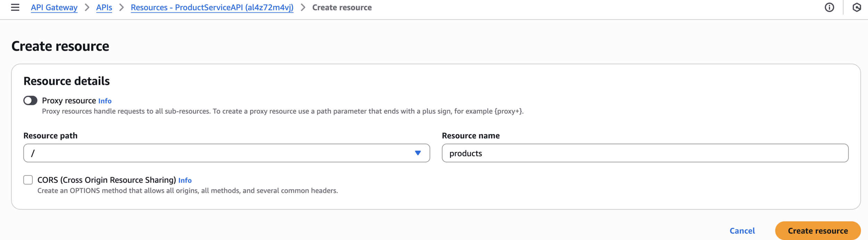868x240 pixels.
Task: Click the orange Create resource button
Action: tap(818, 231)
